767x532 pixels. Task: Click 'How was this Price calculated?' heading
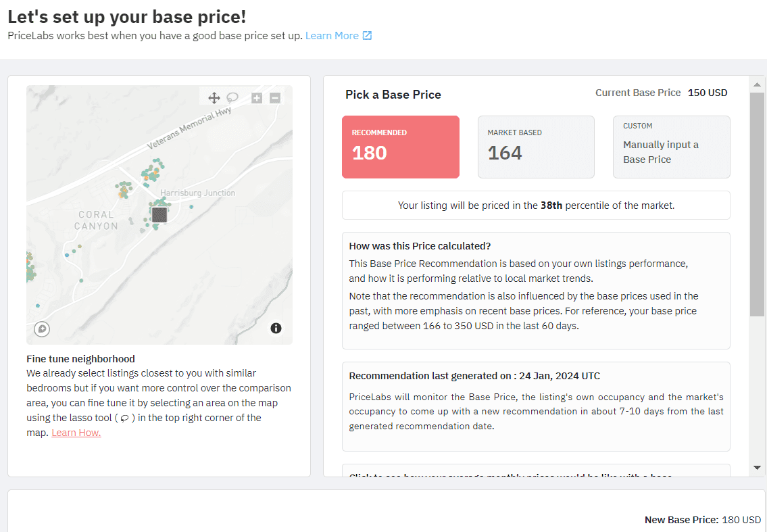click(420, 246)
